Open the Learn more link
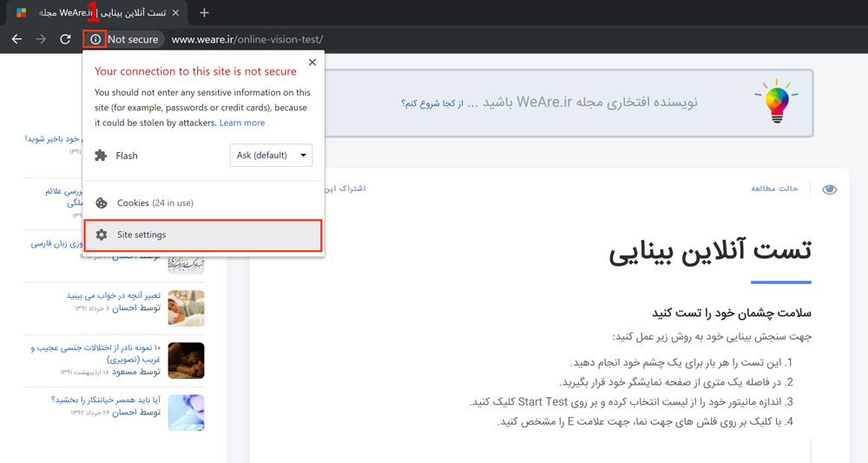Viewport: 868px width, 463px height. (x=242, y=123)
